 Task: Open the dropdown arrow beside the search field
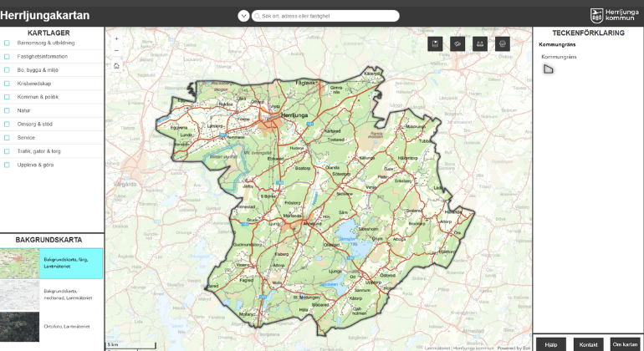tap(243, 16)
